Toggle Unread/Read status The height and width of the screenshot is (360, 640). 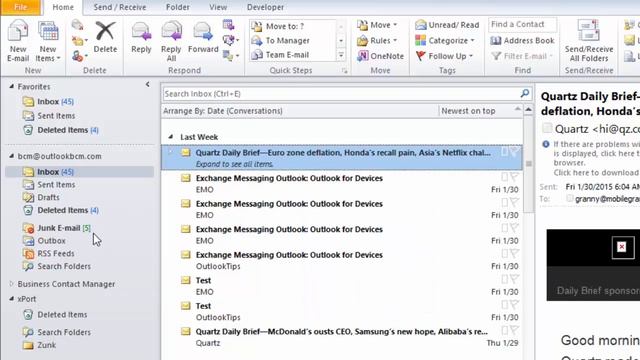coord(447,25)
